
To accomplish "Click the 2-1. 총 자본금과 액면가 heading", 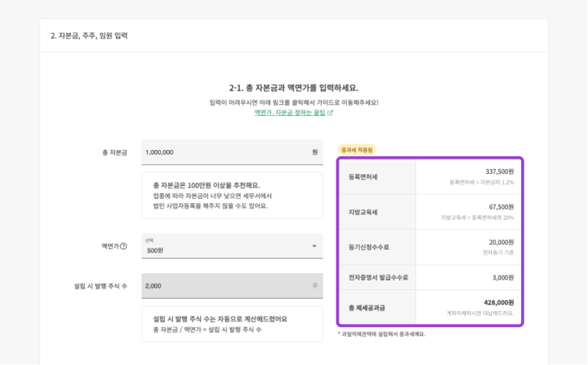I will (x=294, y=88).
